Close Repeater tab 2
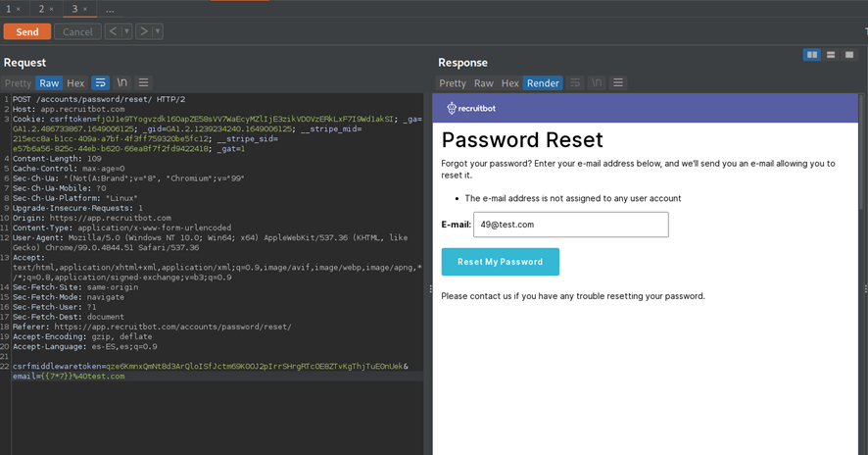The width and height of the screenshot is (868, 455). [52, 10]
